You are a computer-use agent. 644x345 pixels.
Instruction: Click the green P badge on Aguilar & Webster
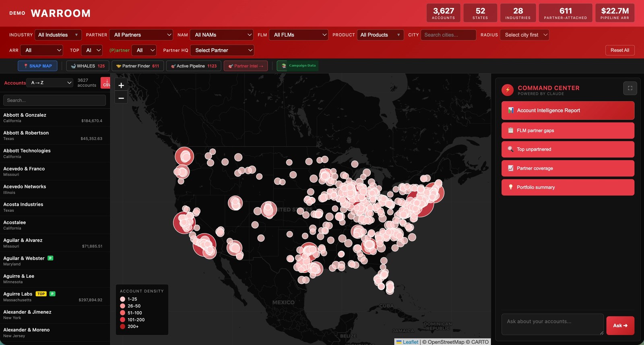[x=50, y=258]
